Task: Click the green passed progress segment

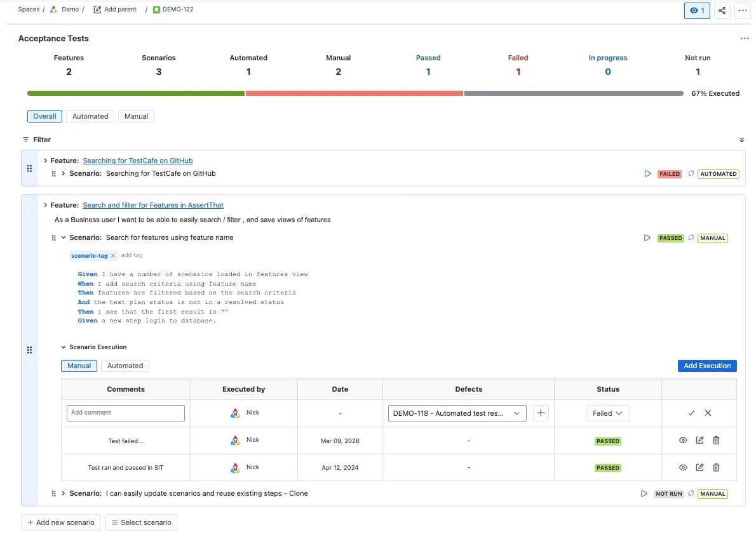Action: [136, 93]
